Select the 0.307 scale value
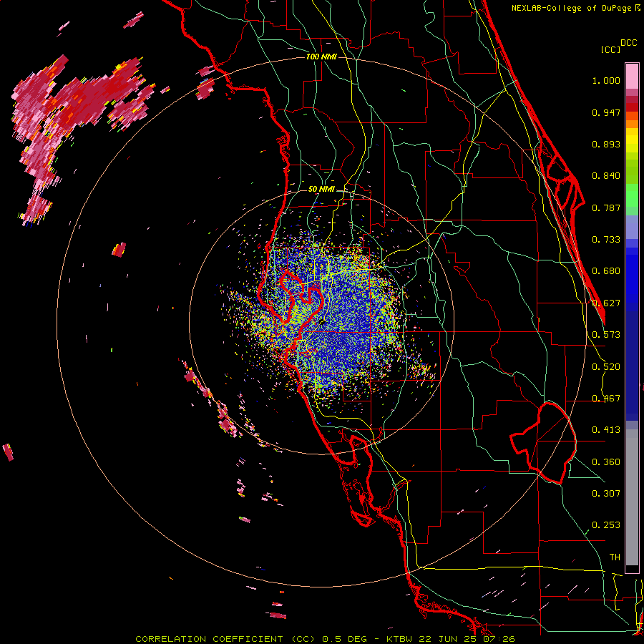644x644 pixels. pos(606,494)
